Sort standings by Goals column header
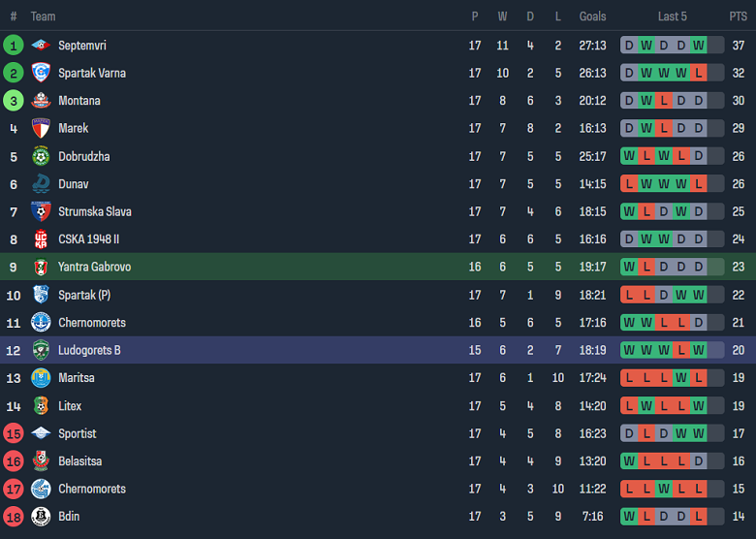This screenshot has height=539, width=756. [x=592, y=16]
